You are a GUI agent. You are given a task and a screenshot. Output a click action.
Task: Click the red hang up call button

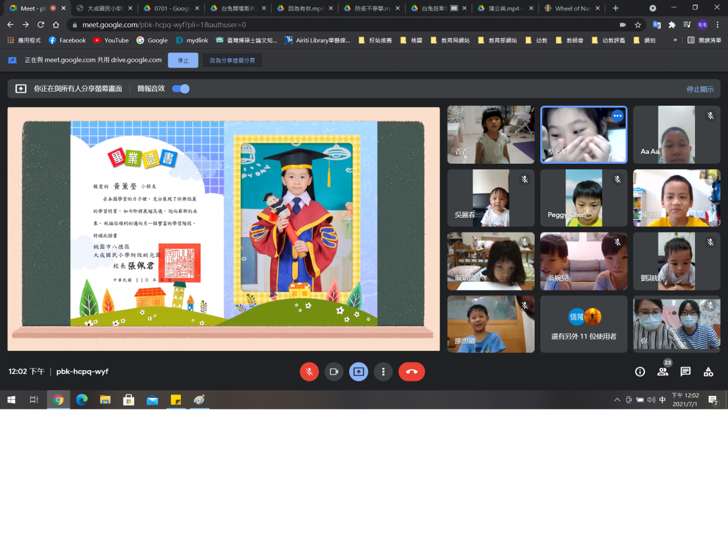(x=411, y=372)
